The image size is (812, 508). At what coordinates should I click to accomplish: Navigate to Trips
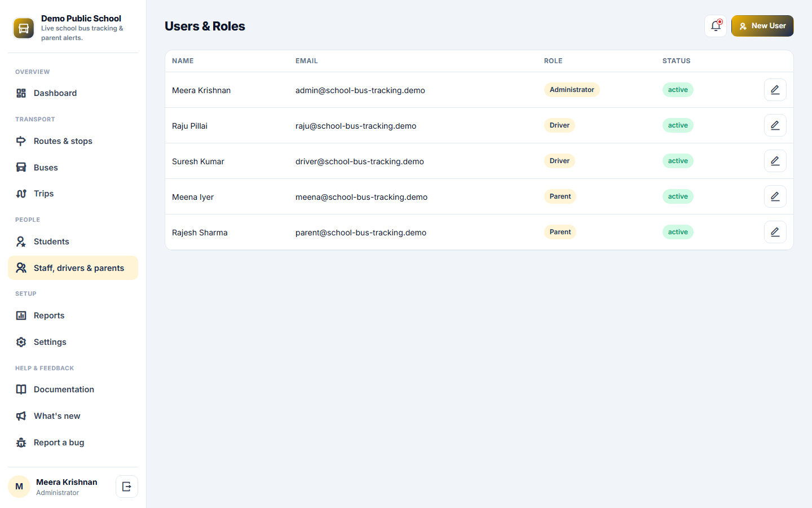pos(73,194)
